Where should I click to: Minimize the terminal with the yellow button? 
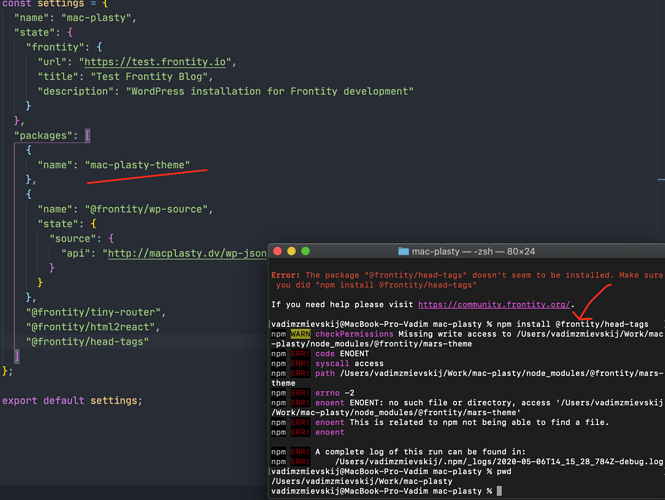[x=292, y=251]
